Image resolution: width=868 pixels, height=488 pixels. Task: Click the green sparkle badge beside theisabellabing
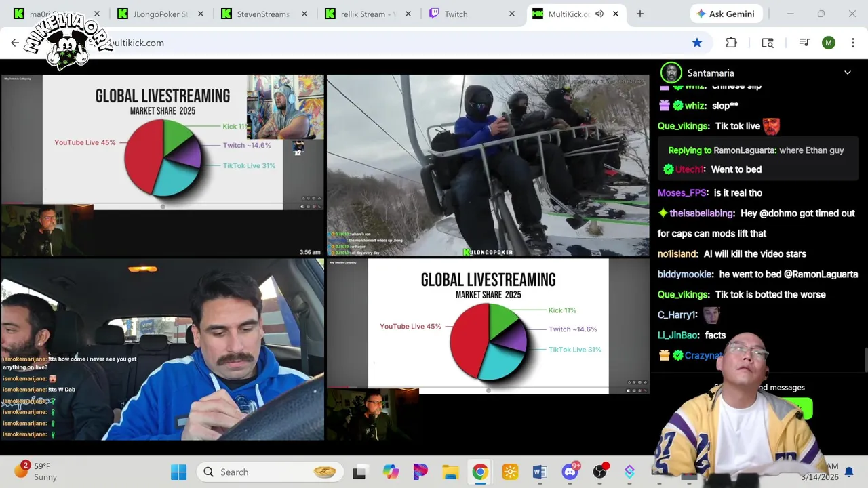663,213
